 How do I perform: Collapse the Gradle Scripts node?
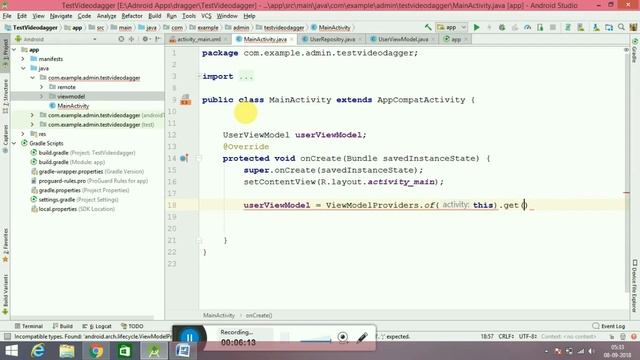coord(14,143)
